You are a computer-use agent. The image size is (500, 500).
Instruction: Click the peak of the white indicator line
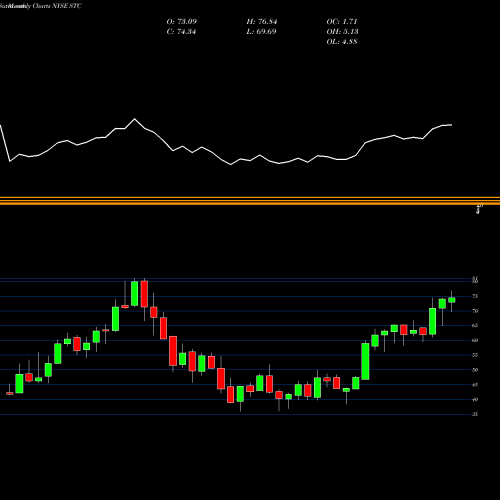(x=135, y=119)
